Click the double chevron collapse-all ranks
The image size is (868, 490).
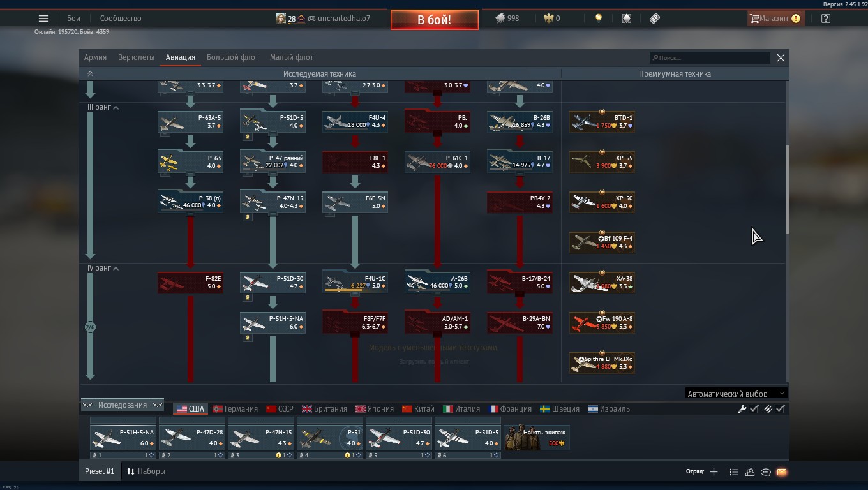[x=90, y=74]
